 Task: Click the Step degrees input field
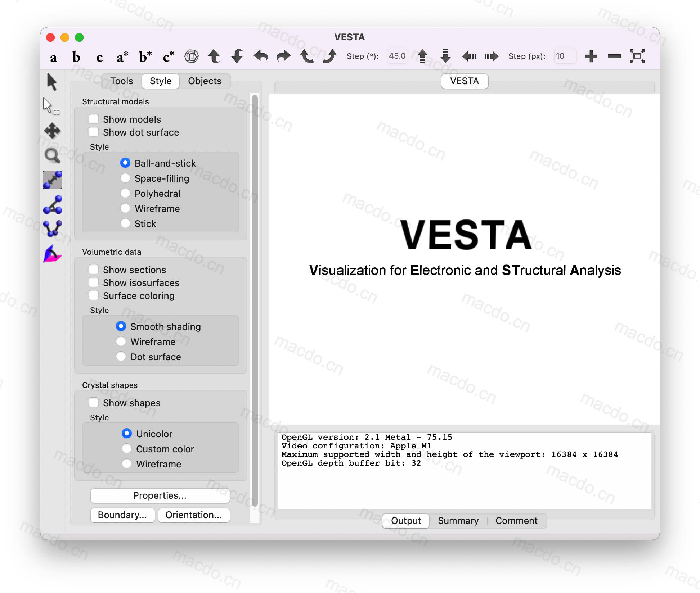coord(397,55)
